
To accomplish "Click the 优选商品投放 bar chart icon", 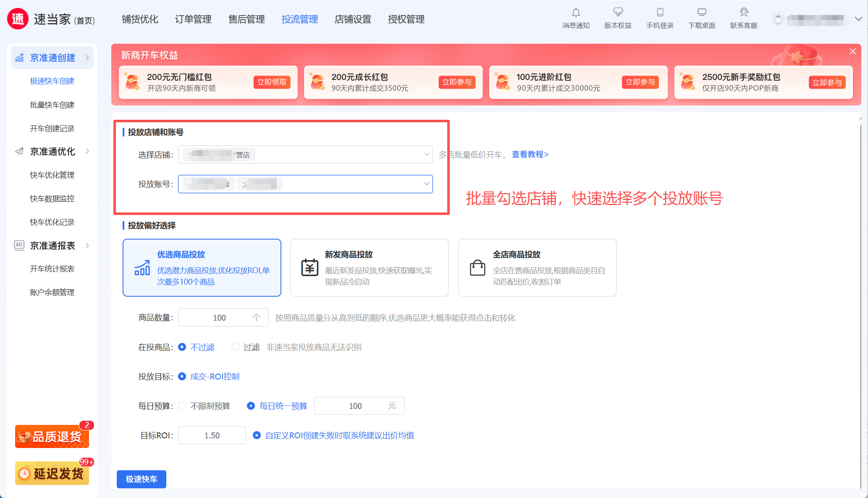I will click(142, 267).
